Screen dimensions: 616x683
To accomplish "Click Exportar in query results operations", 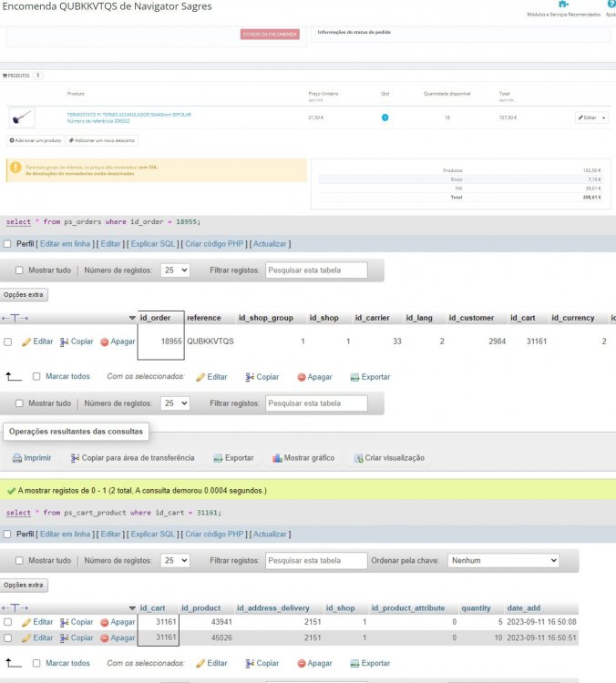I will [233, 458].
